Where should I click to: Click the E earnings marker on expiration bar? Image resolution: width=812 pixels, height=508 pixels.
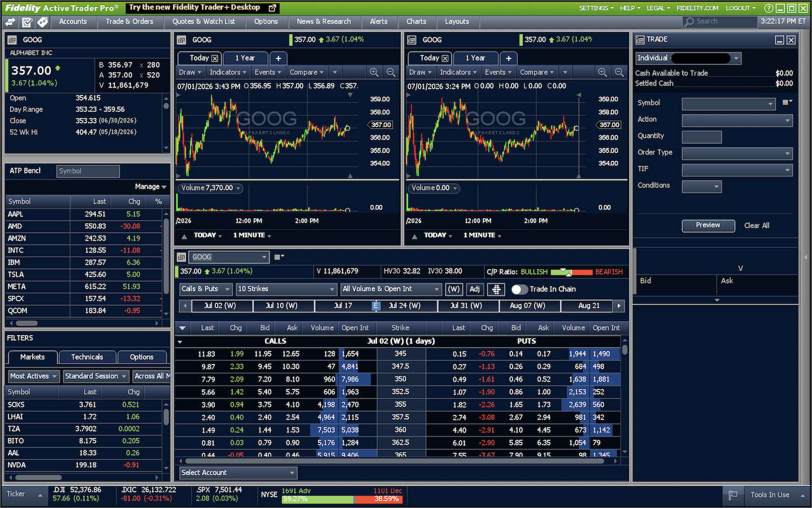(x=376, y=306)
